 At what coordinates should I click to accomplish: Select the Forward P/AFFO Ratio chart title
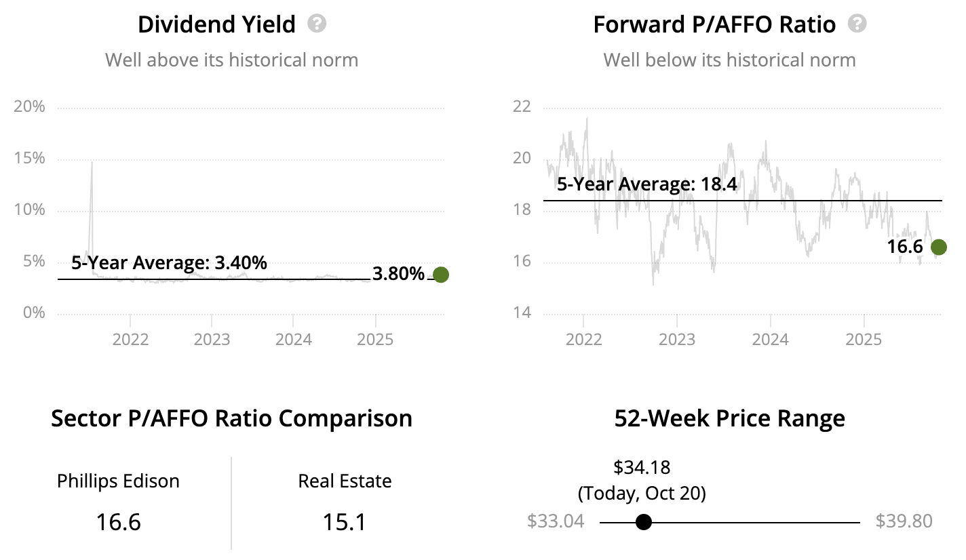[x=714, y=24]
